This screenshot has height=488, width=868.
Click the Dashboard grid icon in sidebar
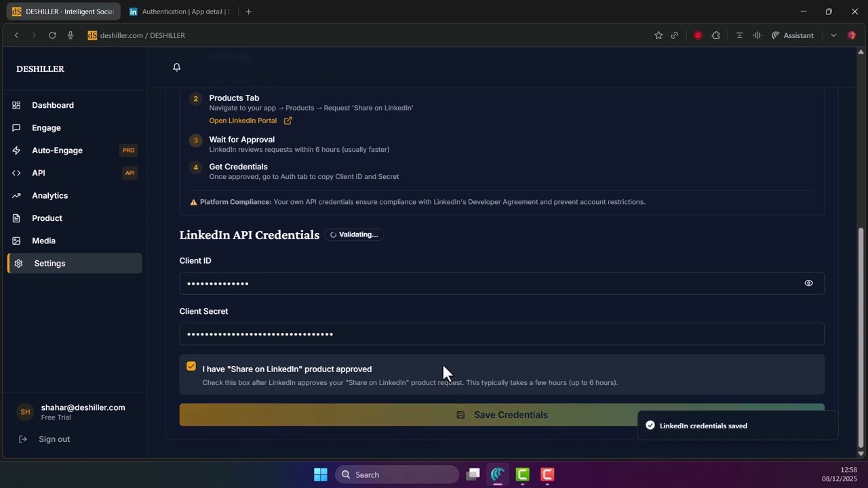[16, 105]
